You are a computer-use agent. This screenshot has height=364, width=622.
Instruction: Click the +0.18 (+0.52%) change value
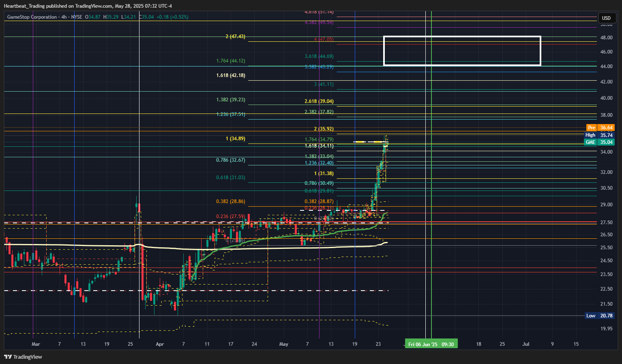(172, 17)
